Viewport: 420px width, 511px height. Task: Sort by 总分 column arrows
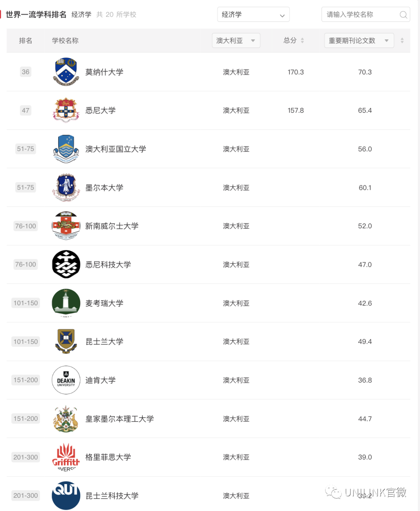[302, 40]
